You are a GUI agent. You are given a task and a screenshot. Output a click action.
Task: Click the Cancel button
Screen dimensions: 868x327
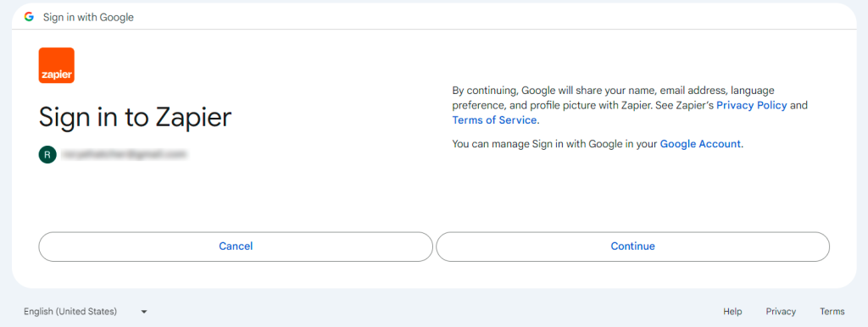[236, 247]
